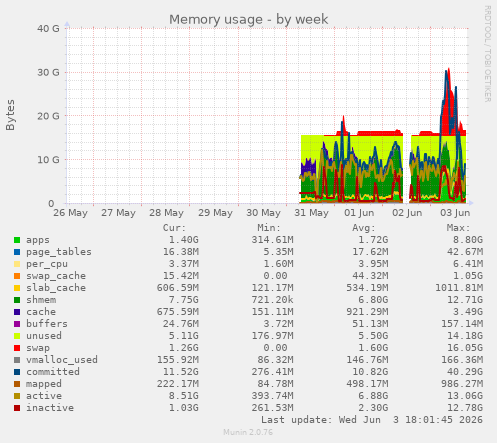497x443 pixels.
Task: Click the cache legend color swatch
Action: pos(17,312)
